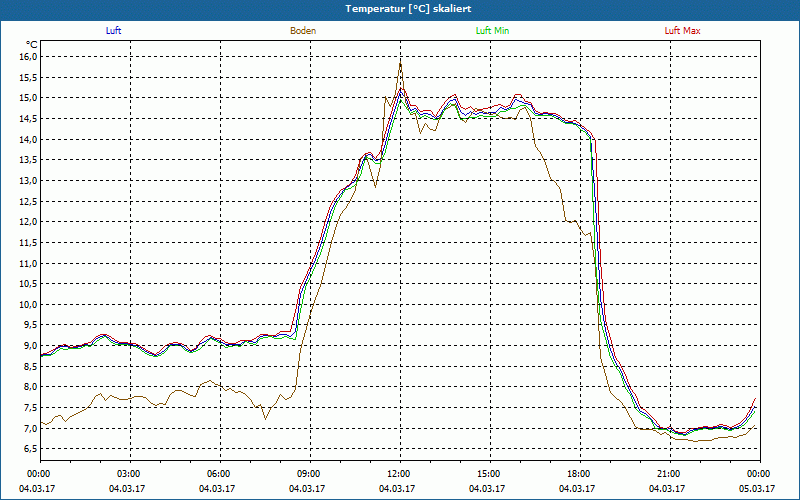Click the '9,5' y-axis value
Viewport: 800px width, 500px height.
click(31, 326)
